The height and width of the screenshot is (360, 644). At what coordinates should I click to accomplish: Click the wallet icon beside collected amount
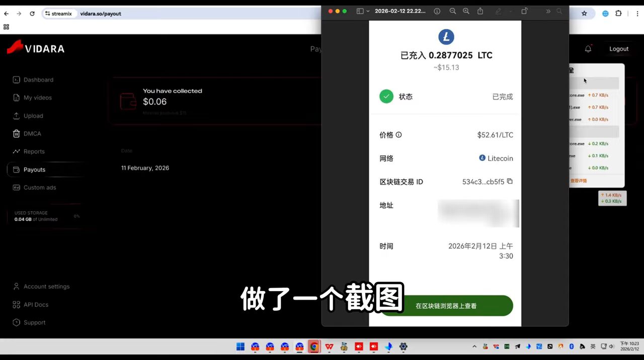pyautogui.click(x=128, y=101)
